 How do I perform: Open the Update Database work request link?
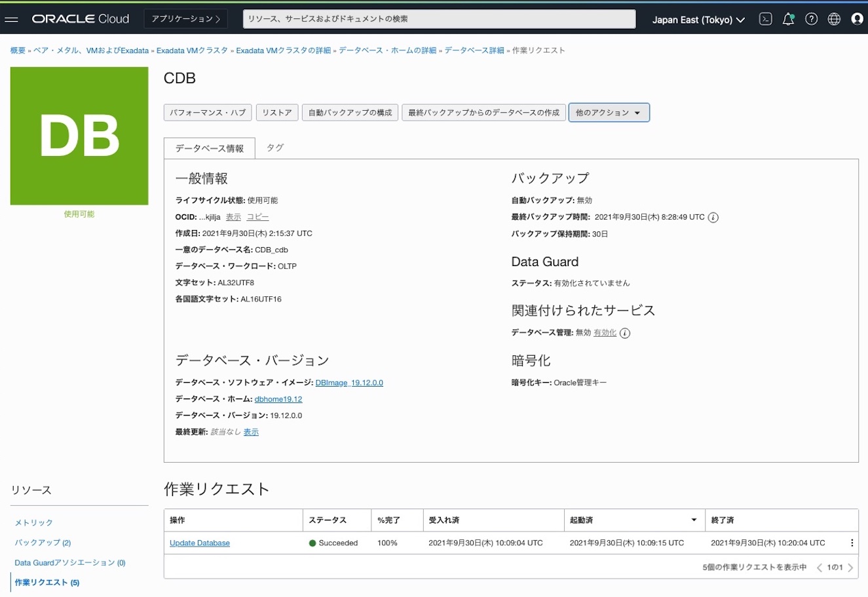click(x=200, y=543)
